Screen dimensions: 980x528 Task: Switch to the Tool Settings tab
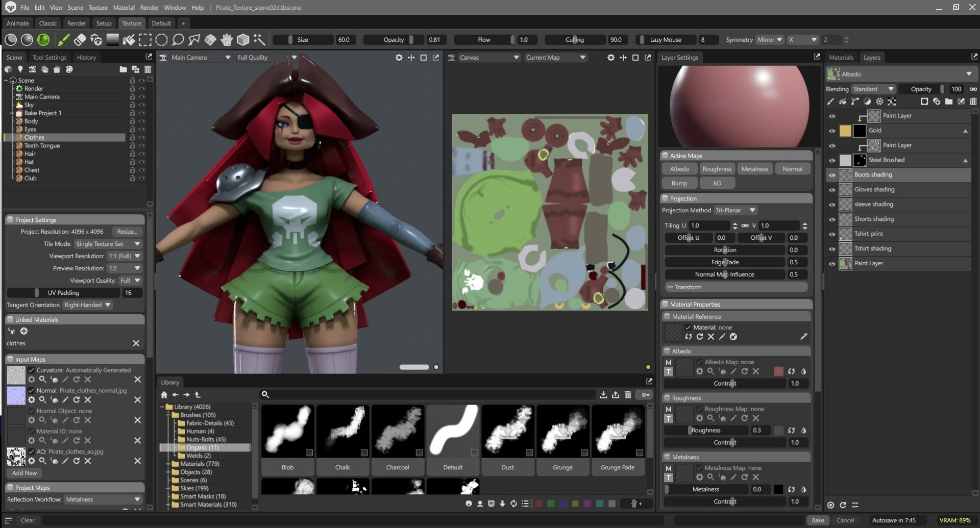49,58
